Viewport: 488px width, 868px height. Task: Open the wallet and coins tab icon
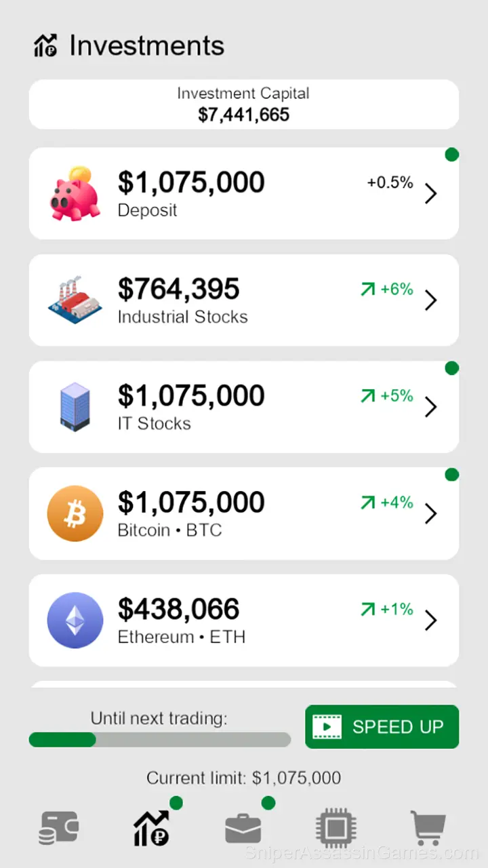(59, 828)
